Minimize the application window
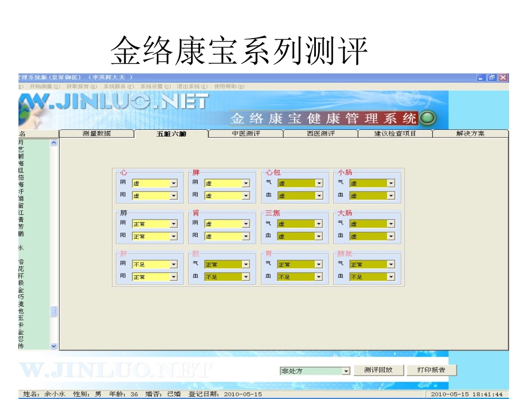Image resolution: width=532 pixels, height=399 pixels. pos(480,78)
